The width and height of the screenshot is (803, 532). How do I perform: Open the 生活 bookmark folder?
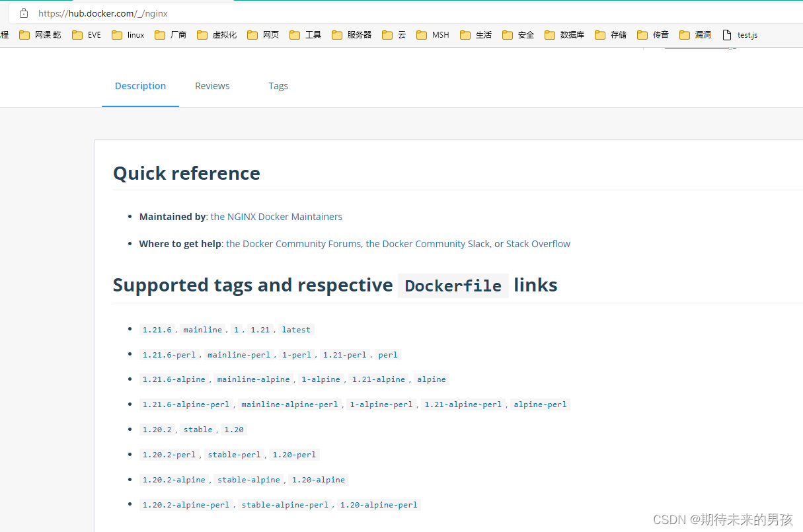476,35
